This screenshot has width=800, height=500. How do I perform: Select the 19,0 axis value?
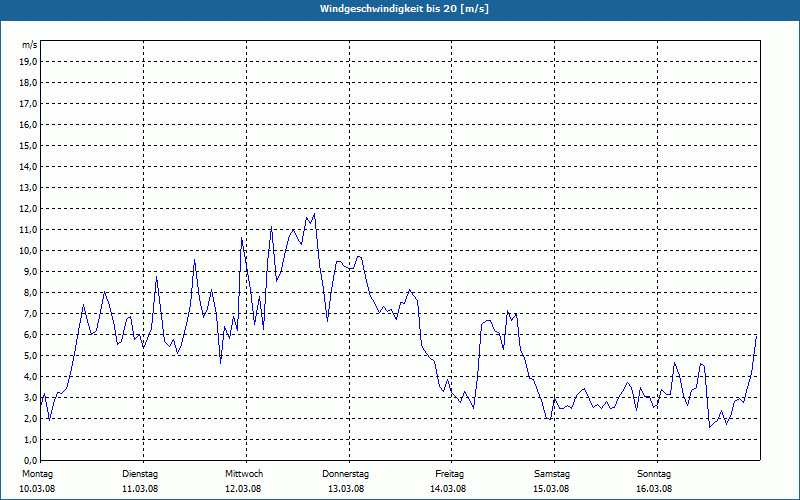click(29, 62)
